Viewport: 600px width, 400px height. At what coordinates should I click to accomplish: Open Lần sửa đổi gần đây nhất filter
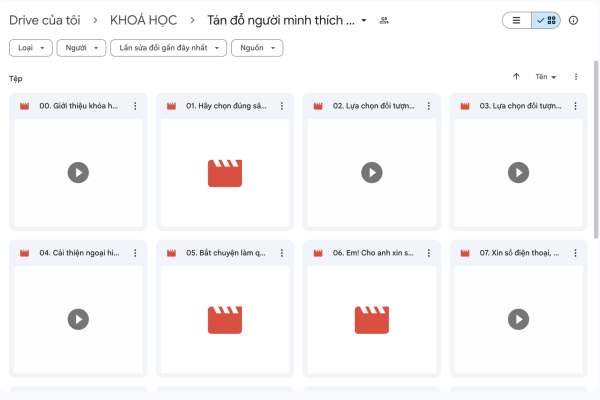coord(168,48)
